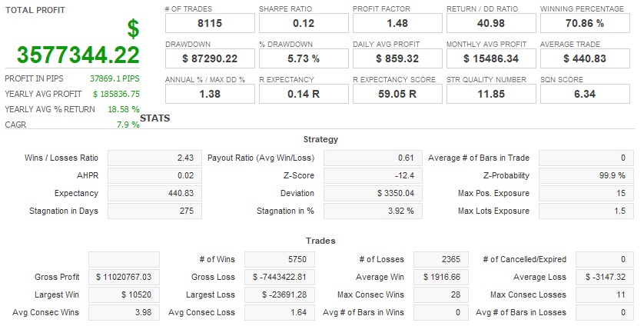Click the Yearly Avg Profit value
Screen dimensions: 644x336
pos(115,94)
